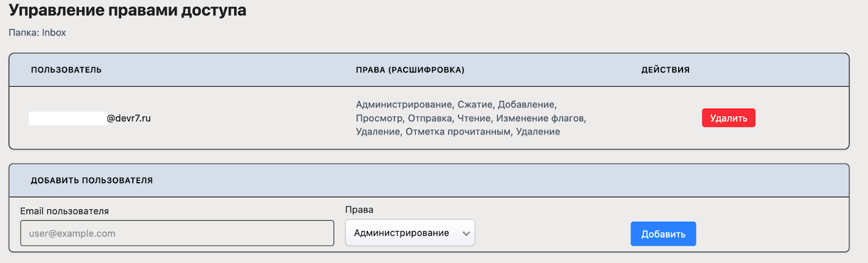Click the chevron arrow of Права select

(x=466, y=233)
